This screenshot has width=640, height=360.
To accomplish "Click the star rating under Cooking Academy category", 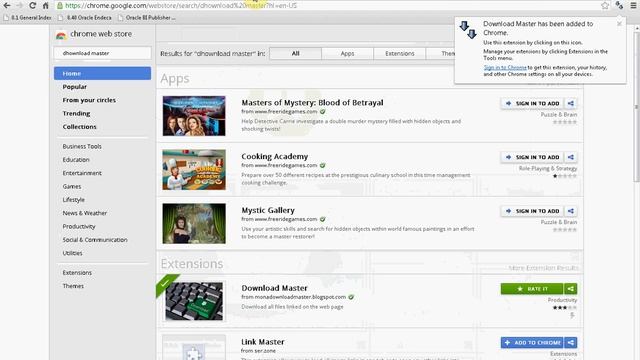I will click(x=565, y=176).
